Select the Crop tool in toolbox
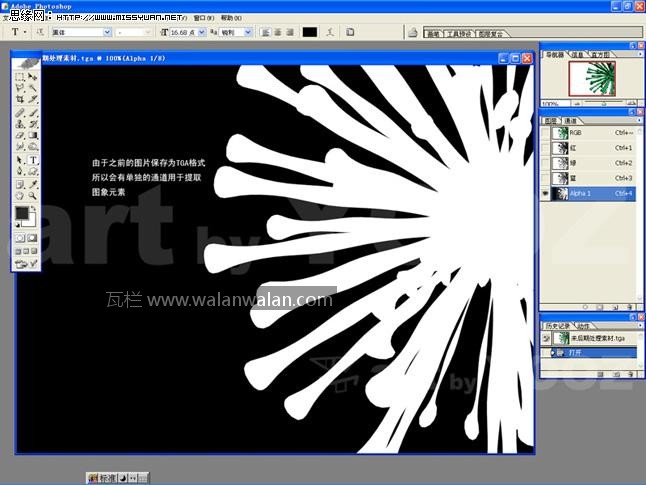646x485 pixels. pyautogui.click(x=20, y=100)
